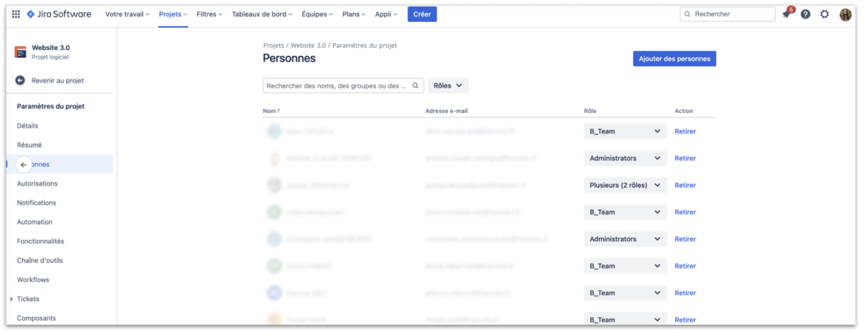Image resolution: width=868 pixels, height=335 pixels.
Task: Open the Projets menu in the navbar
Action: pyautogui.click(x=172, y=14)
